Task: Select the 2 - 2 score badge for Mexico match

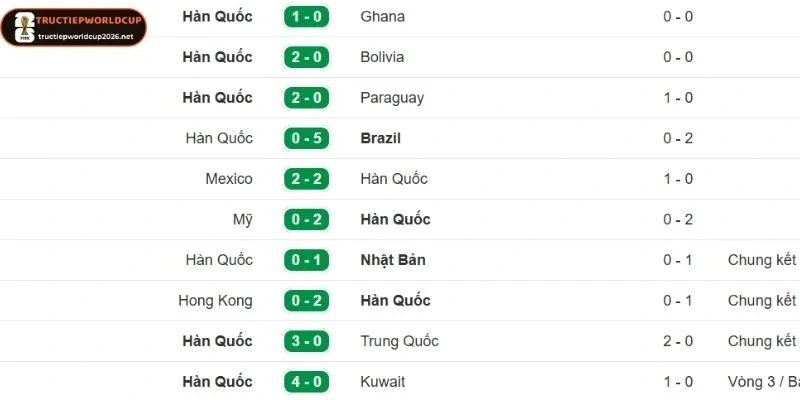Action: [x=307, y=179]
